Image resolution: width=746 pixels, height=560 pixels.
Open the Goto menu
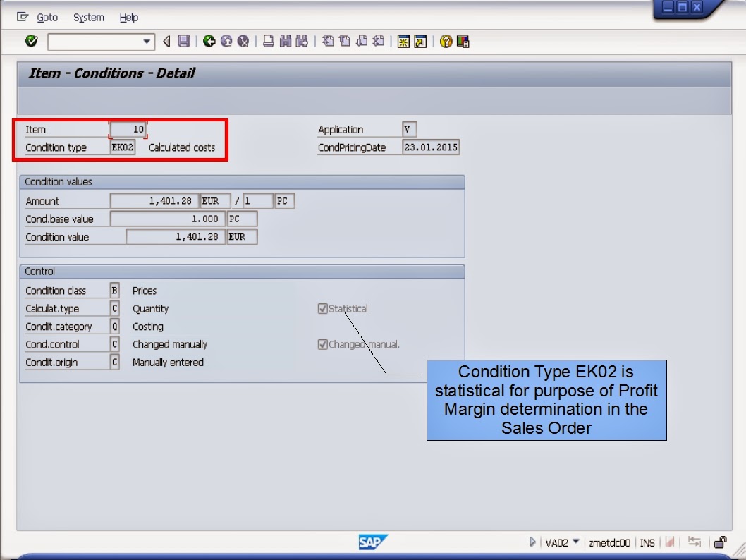47,17
